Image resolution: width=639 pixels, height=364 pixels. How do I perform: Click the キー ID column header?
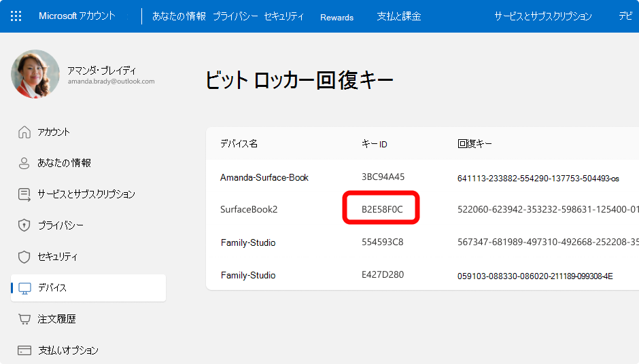tap(374, 144)
